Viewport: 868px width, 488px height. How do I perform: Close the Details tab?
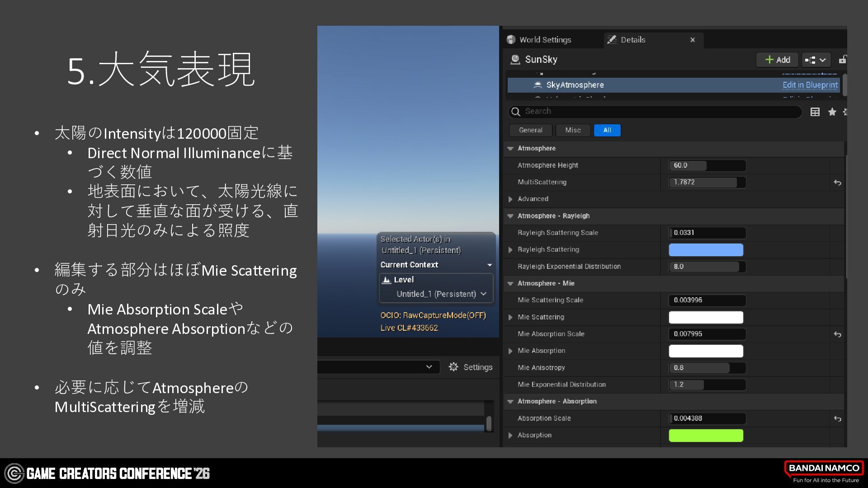tap(693, 40)
